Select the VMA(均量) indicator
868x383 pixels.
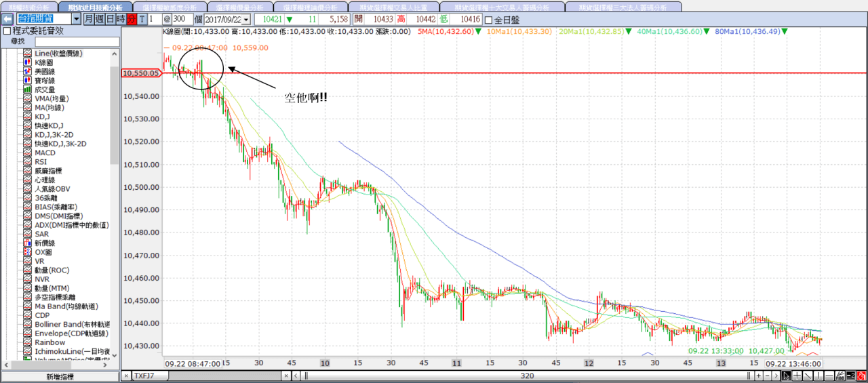coord(50,98)
